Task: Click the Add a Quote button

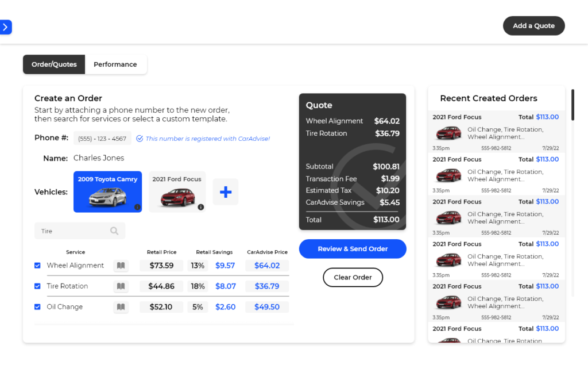Action: pyautogui.click(x=533, y=26)
